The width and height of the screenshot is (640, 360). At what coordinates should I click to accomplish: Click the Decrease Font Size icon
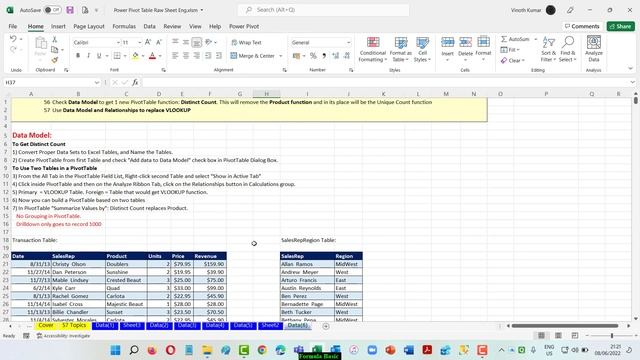pos(159,42)
